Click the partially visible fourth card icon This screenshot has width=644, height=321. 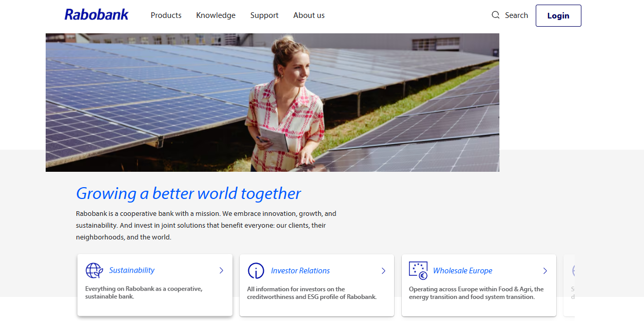coord(573,271)
